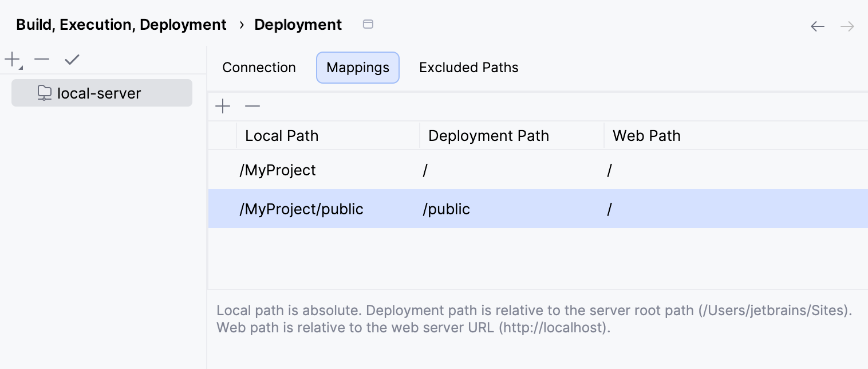The height and width of the screenshot is (369, 868).
Task: Remove the selected server local-server
Action: (x=41, y=58)
